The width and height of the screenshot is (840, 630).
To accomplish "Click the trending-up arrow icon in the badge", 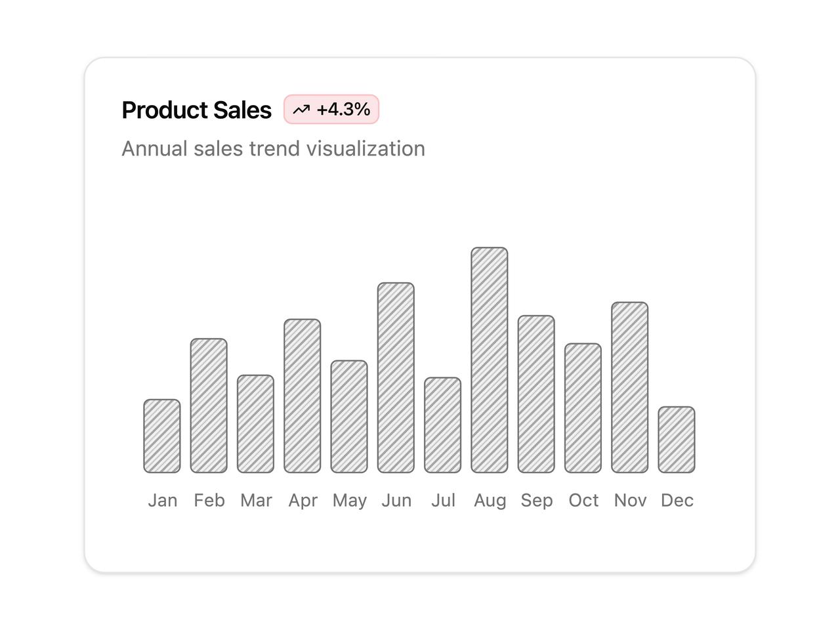I will coord(301,110).
